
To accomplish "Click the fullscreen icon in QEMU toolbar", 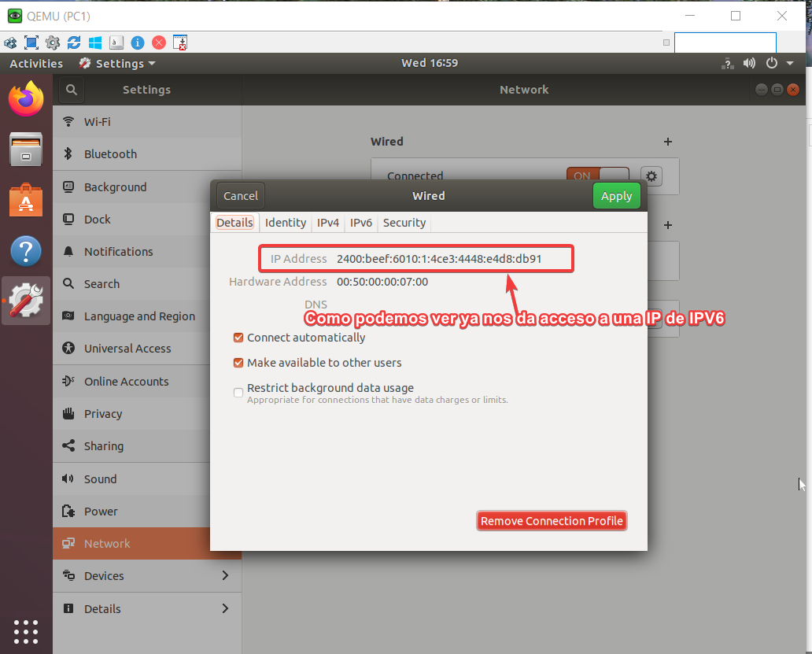I will pos(31,42).
